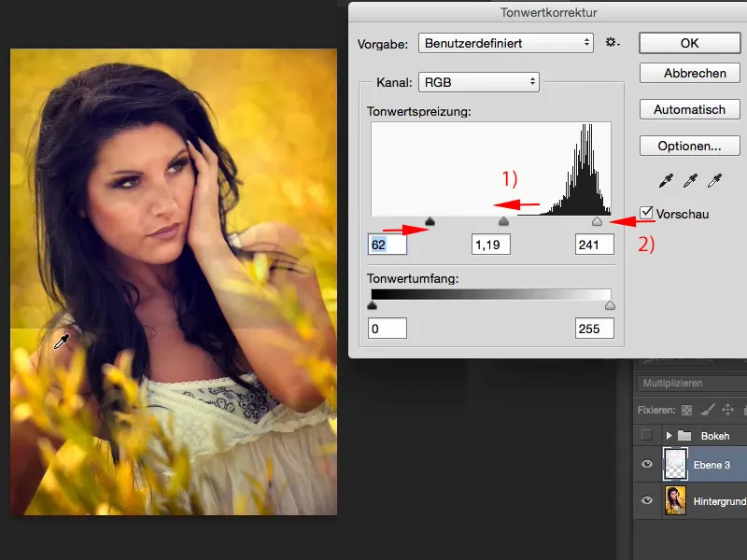This screenshot has width=747, height=560.
Task: Click the Bokeh group name
Action: 715,436
